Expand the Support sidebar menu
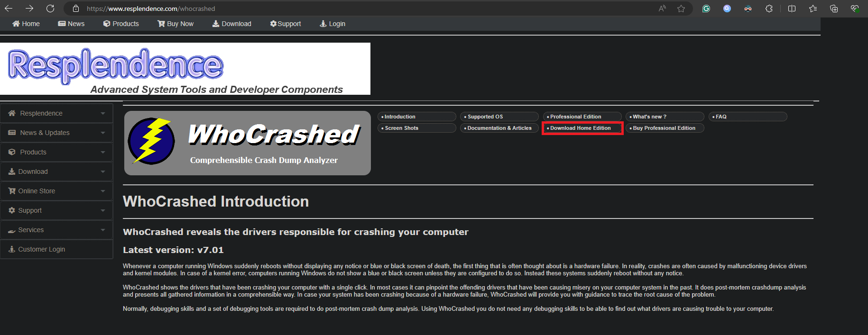 click(x=56, y=210)
